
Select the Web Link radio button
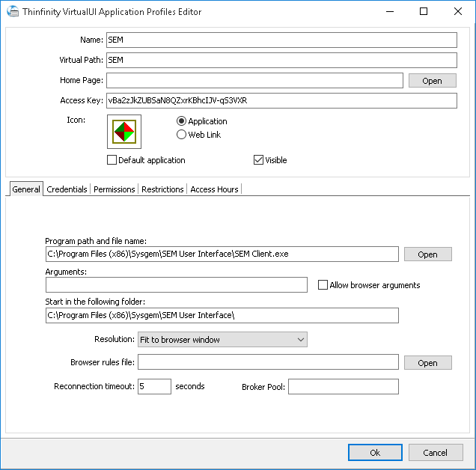pyautogui.click(x=181, y=135)
